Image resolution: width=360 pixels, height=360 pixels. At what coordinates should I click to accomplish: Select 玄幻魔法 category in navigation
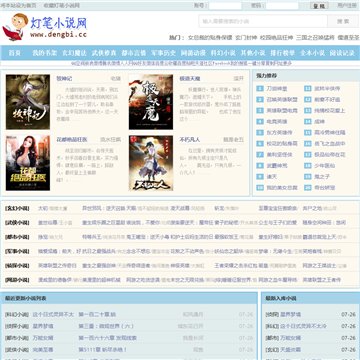point(75,53)
